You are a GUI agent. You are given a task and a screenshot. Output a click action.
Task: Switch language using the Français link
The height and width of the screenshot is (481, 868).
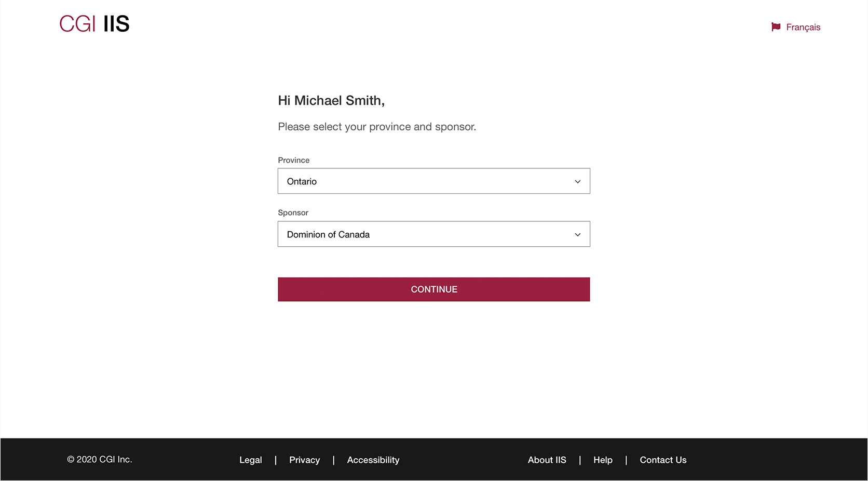coord(803,27)
